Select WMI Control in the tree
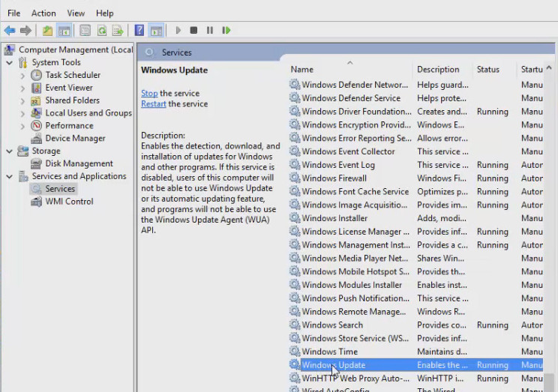558x392 pixels. pos(70,202)
